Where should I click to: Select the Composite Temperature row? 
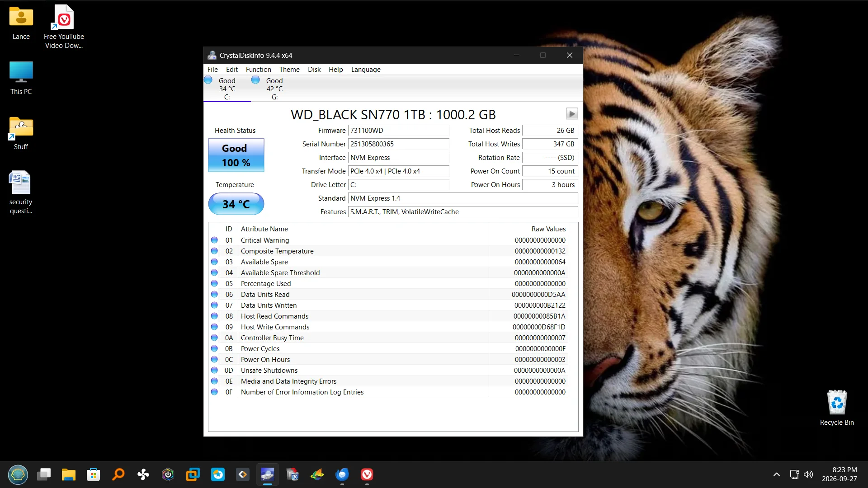[x=389, y=251]
